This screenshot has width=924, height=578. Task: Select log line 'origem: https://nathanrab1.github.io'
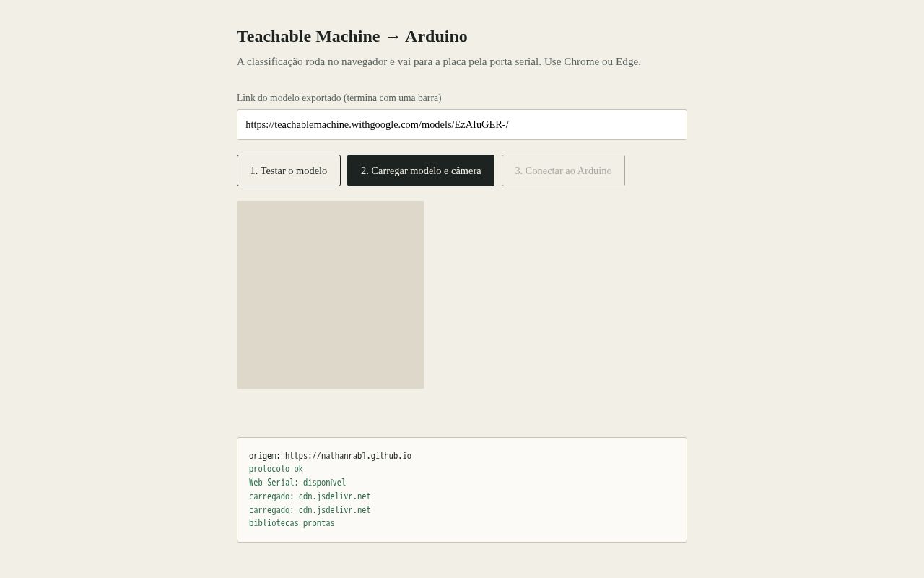click(330, 456)
